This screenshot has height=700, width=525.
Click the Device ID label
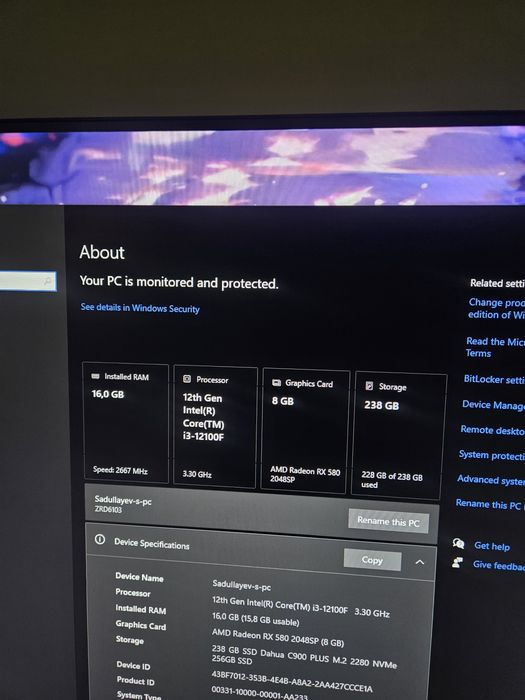(133, 665)
